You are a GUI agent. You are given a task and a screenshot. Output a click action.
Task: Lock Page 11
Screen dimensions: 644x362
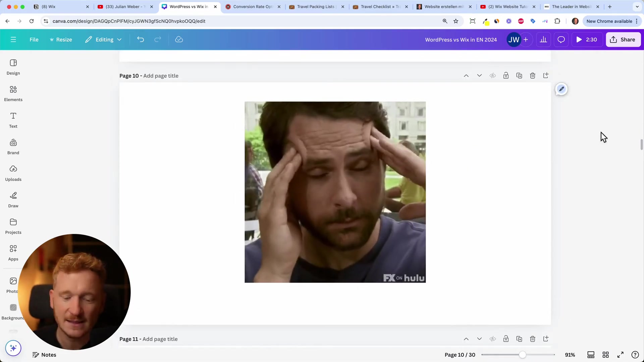click(x=506, y=339)
